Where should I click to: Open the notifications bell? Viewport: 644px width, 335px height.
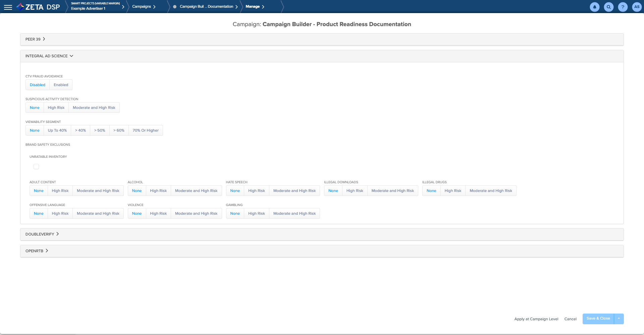coord(594,7)
